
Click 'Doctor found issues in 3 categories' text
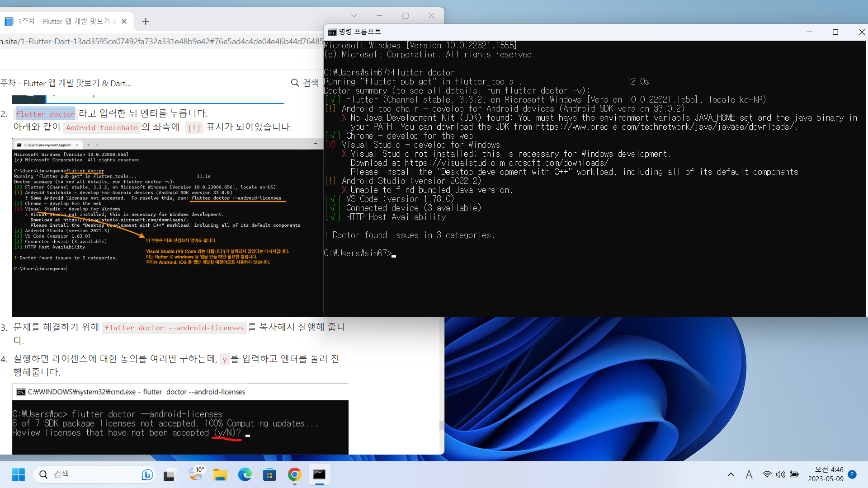[x=409, y=235]
